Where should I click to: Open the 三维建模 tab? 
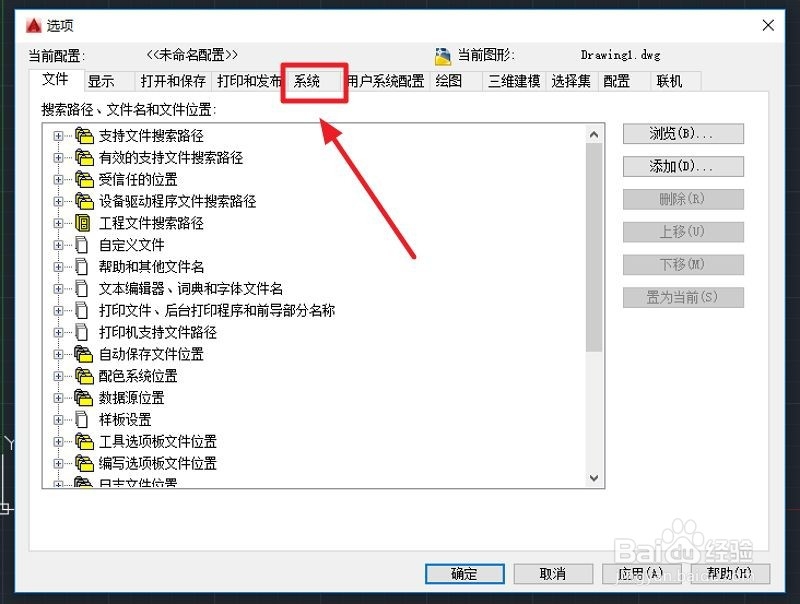(514, 82)
